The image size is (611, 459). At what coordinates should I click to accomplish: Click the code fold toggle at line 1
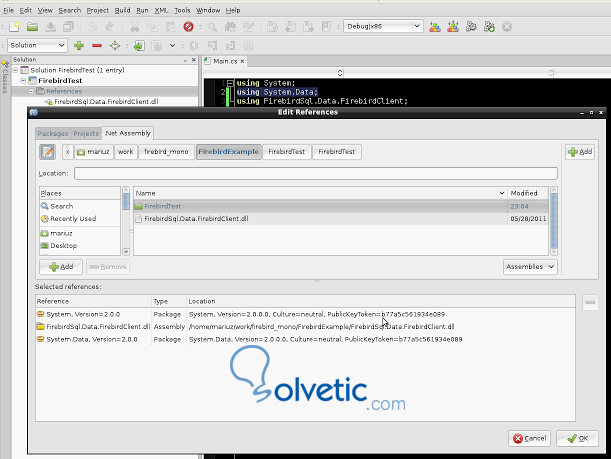point(230,83)
